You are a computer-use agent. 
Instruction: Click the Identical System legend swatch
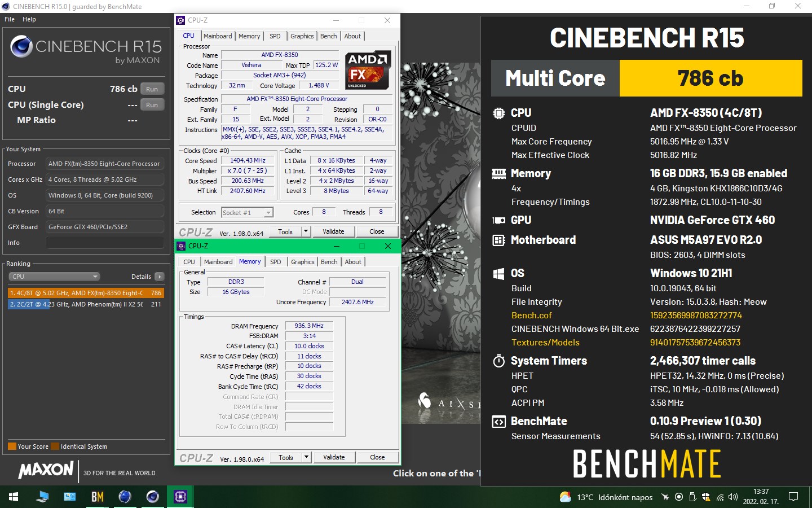coord(55,446)
